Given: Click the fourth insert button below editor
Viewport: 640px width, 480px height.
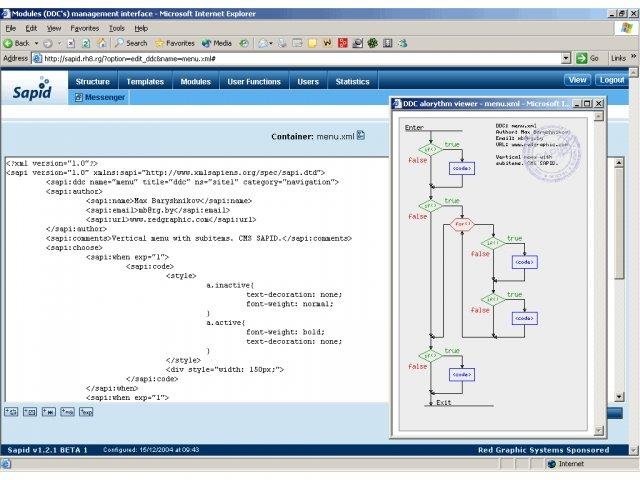Looking at the screenshot, I should click(x=67, y=412).
